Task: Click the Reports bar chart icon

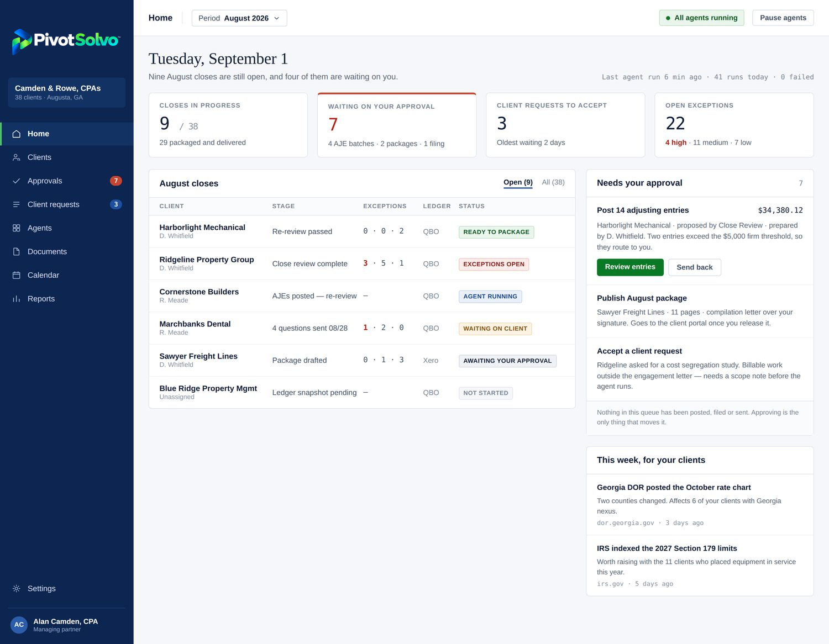Action: tap(17, 299)
